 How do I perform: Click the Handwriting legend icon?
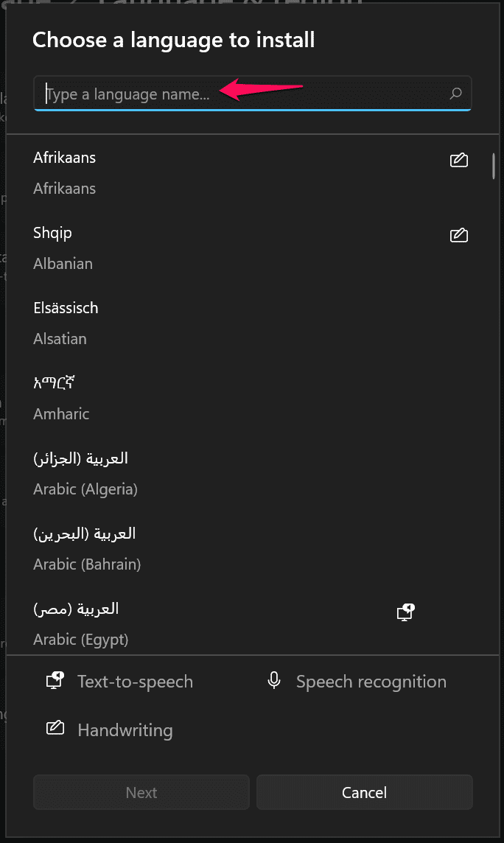point(55,730)
